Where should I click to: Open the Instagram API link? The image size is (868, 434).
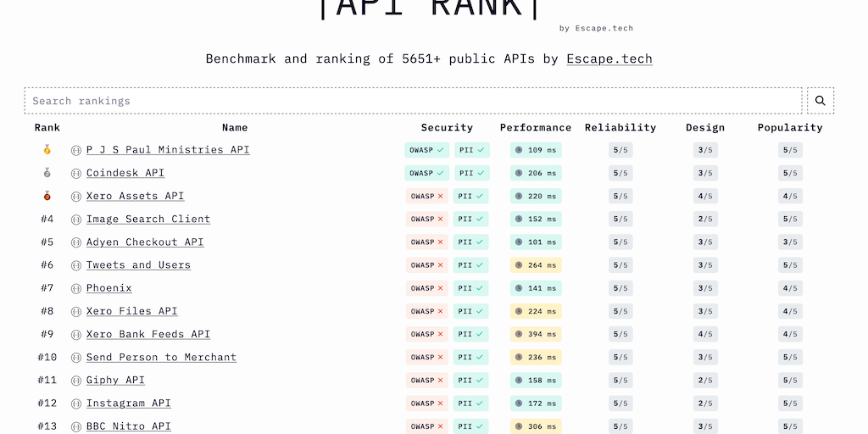[x=129, y=403]
